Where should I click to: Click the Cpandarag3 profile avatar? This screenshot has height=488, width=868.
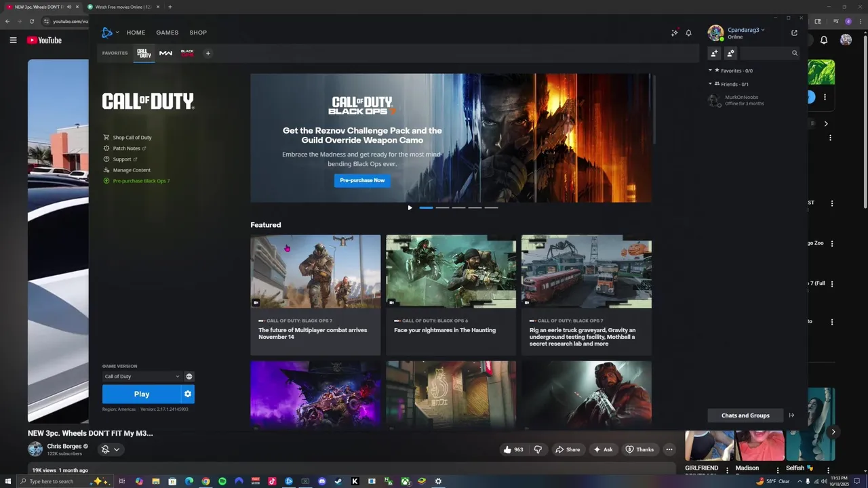click(715, 33)
